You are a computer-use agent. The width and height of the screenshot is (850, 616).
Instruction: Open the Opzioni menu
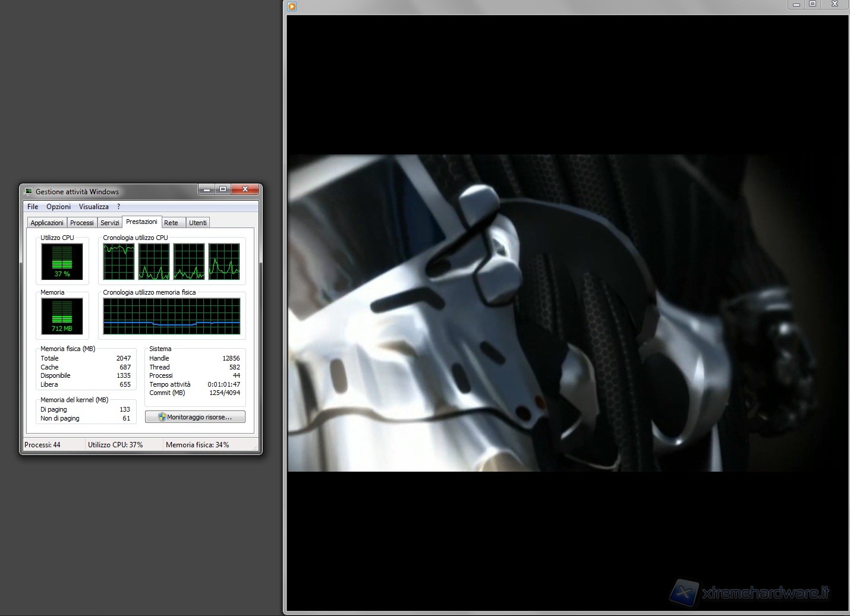tap(58, 207)
